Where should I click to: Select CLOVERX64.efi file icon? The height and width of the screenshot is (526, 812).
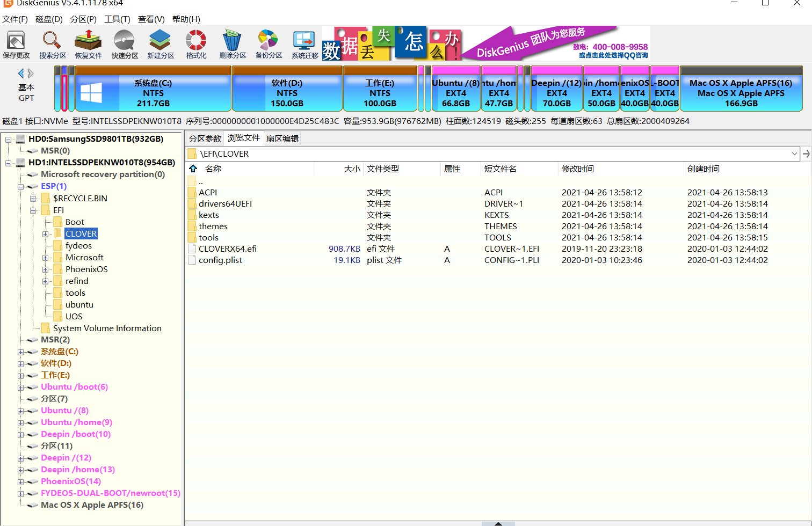(192, 249)
